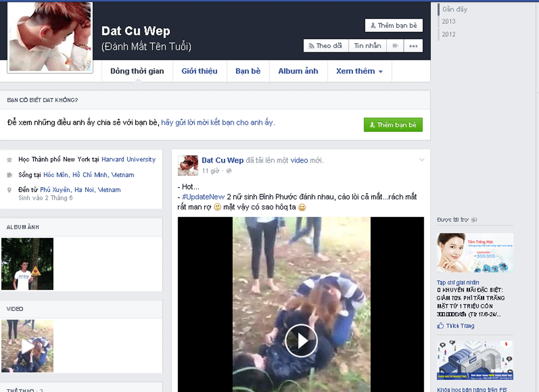Click the video call icon in profile header

395,46
